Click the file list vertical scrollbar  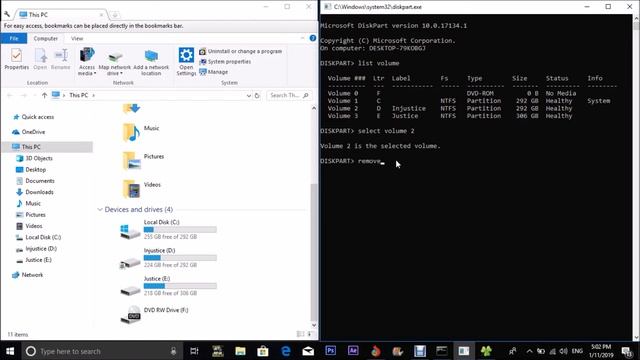[314, 251]
